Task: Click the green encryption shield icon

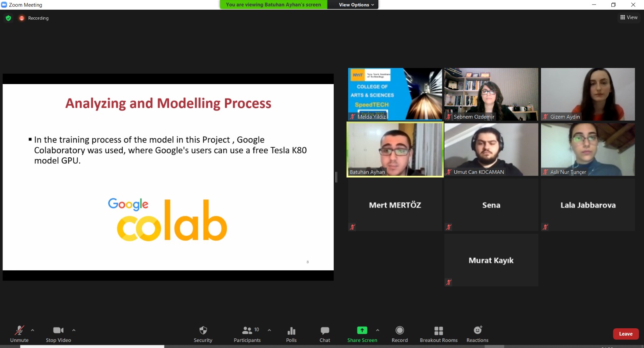Action: tap(8, 18)
